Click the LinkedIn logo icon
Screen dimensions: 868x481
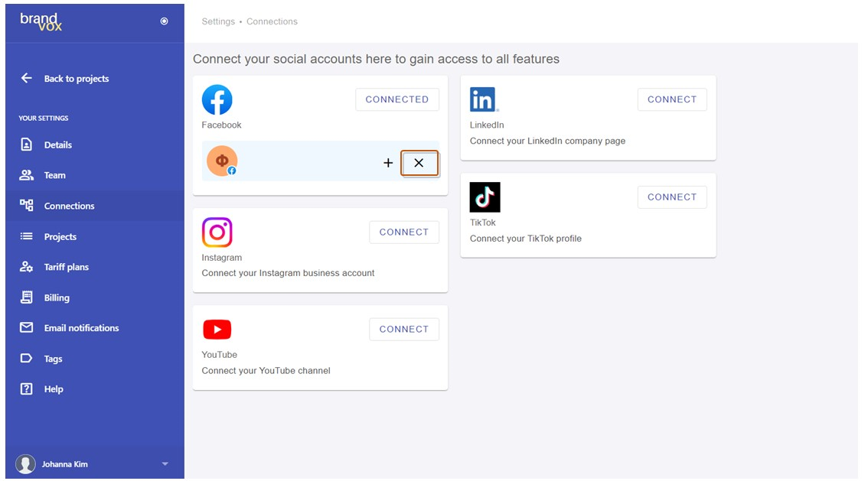[484, 99]
